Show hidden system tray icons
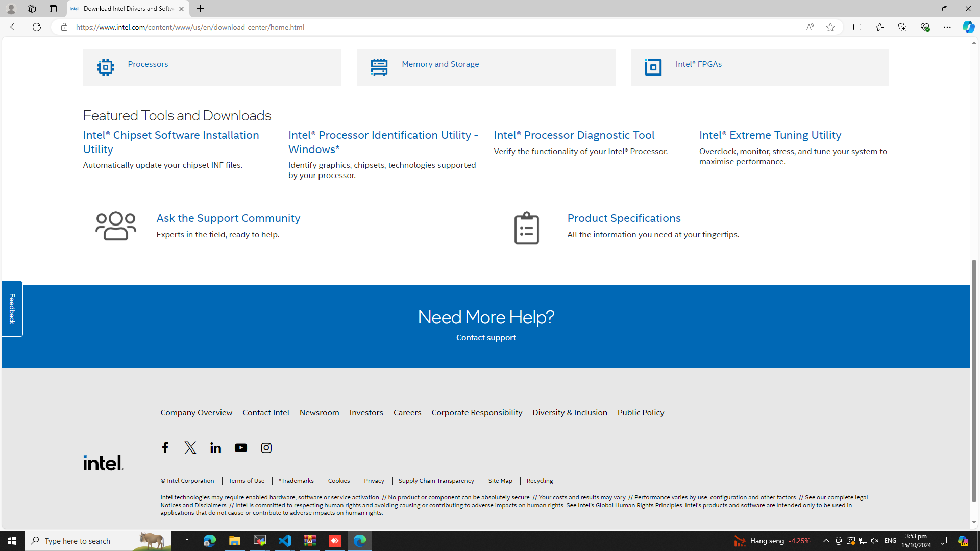 826,541
